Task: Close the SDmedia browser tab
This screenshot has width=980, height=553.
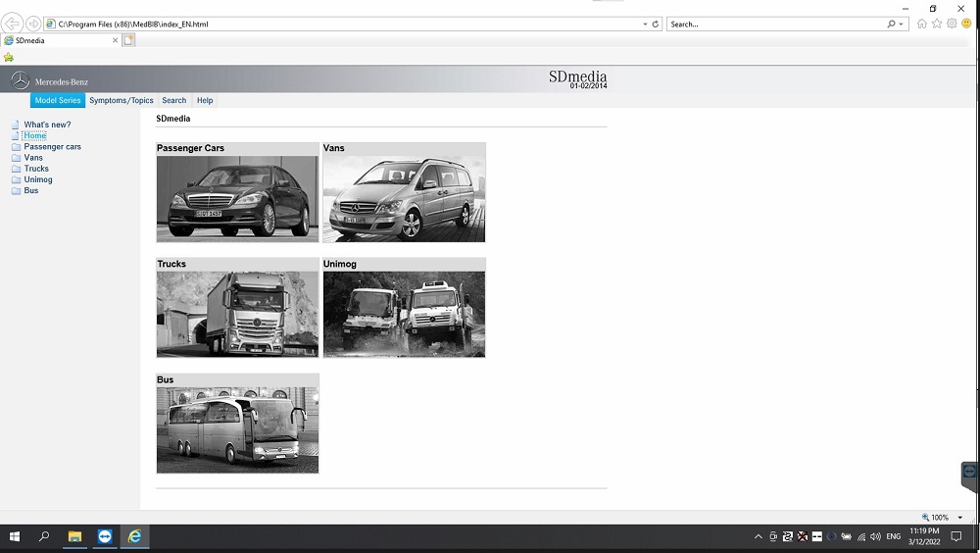Action: pos(115,40)
